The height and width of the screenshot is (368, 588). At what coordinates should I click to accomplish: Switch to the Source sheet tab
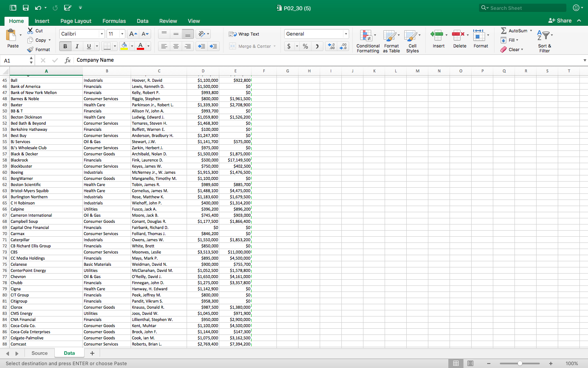tap(40, 353)
